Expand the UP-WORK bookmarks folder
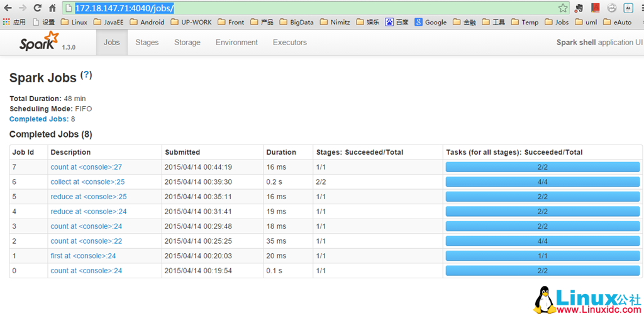This screenshot has height=316, width=644. tap(191, 22)
